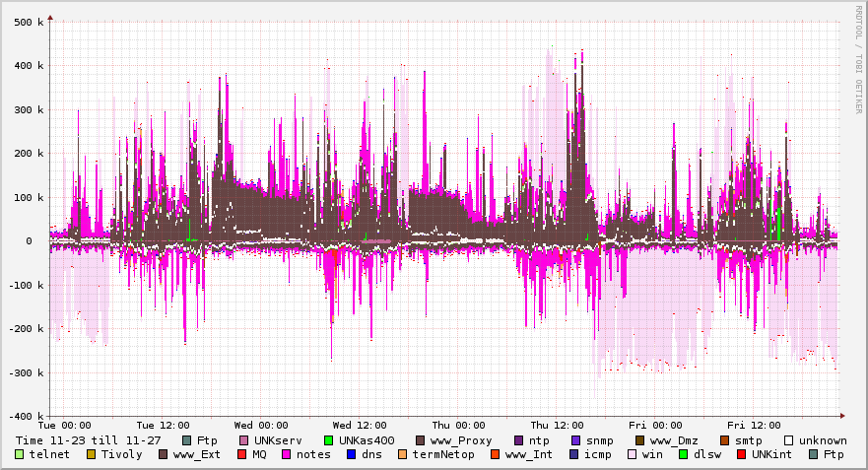Click the magenta notes legend swatch
Image resolution: width=868 pixels, height=470 pixels.
286,454
